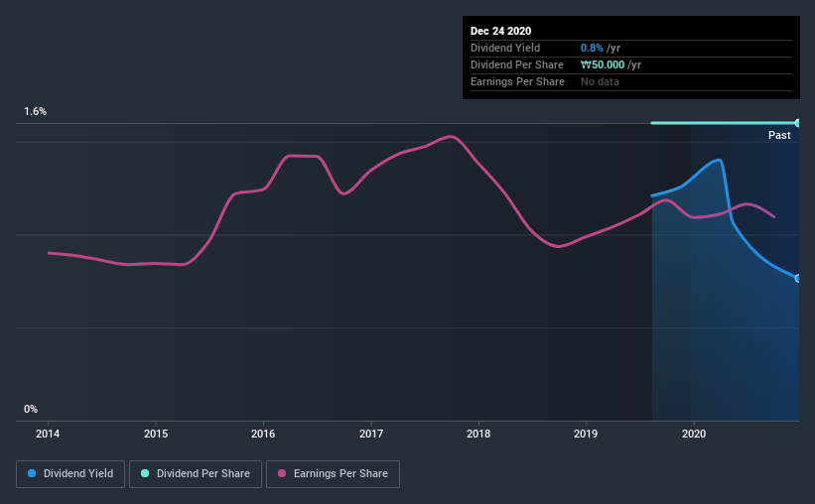The width and height of the screenshot is (815, 504).
Task: Toggle the Earnings Per Share legend button
Action: tap(333, 474)
